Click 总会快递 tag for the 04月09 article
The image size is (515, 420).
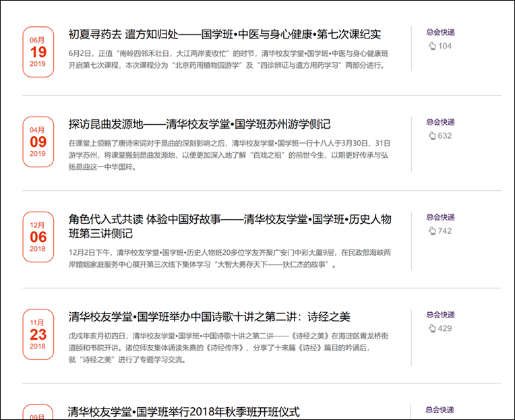(440, 122)
